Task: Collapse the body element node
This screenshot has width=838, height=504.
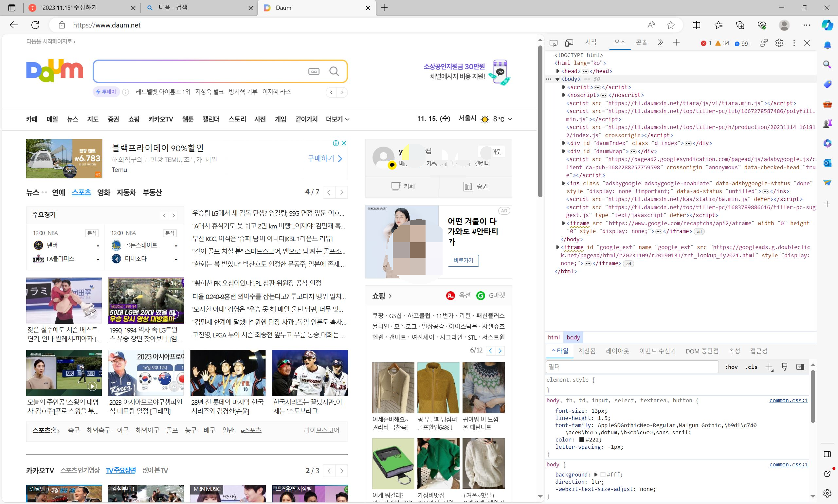Action: (x=557, y=79)
